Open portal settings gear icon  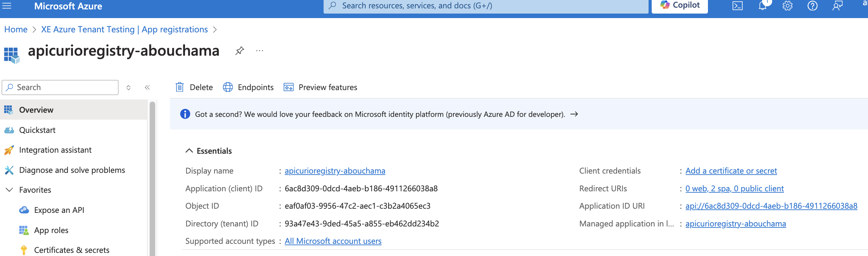click(x=787, y=6)
